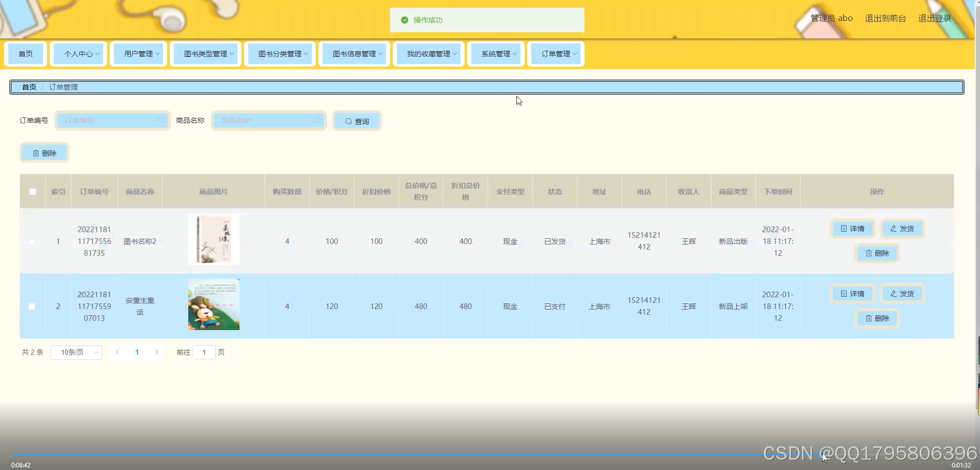The width and height of the screenshot is (980, 470).
Task: Click the 商品名称 search input field
Action: [269, 120]
